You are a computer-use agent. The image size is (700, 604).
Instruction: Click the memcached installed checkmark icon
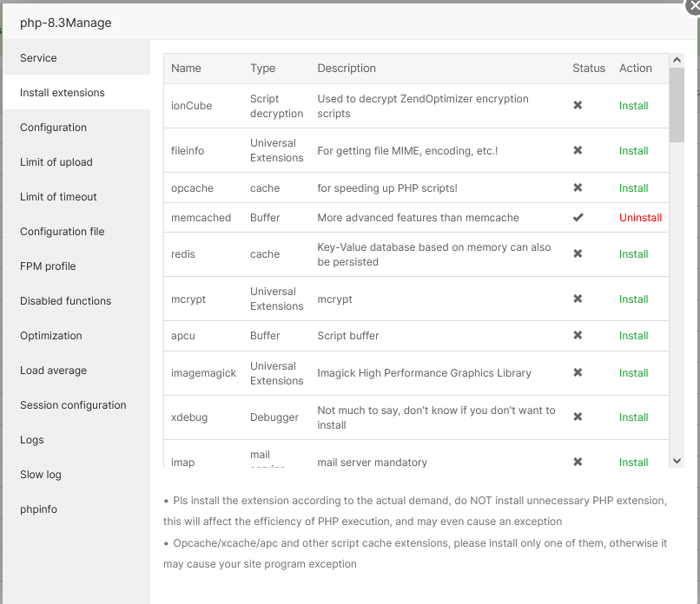[578, 218]
